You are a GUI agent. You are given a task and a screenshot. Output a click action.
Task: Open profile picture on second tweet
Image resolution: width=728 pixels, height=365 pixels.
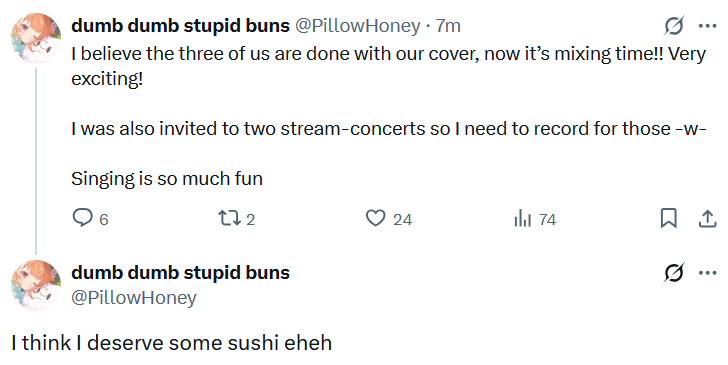(36, 285)
